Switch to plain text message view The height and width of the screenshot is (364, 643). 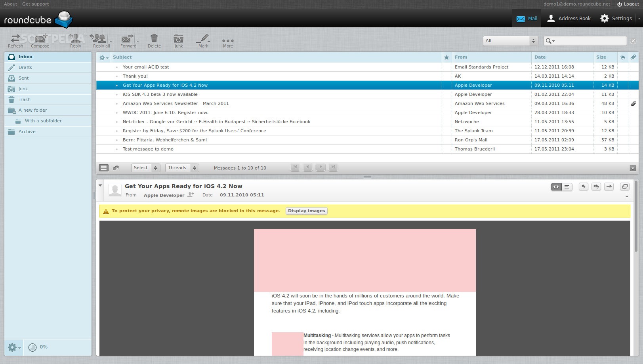pyautogui.click(x=567, y=187)
